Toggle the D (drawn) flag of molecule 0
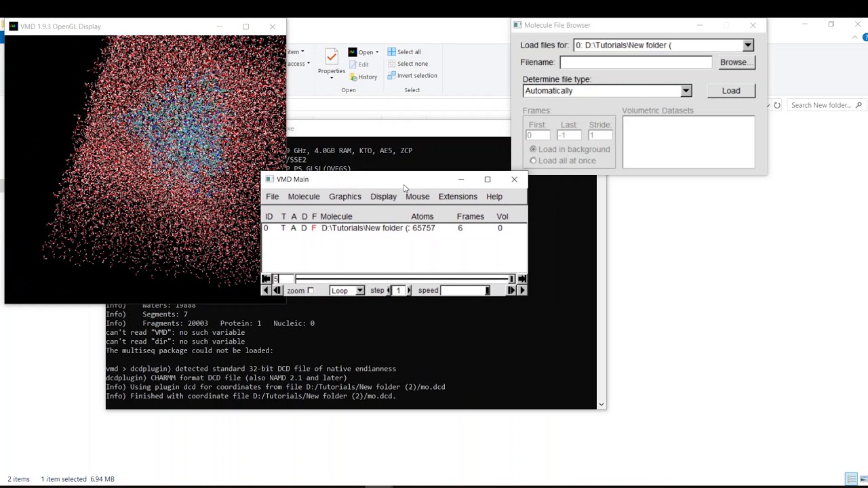868x488 pixels. point(304,228)
